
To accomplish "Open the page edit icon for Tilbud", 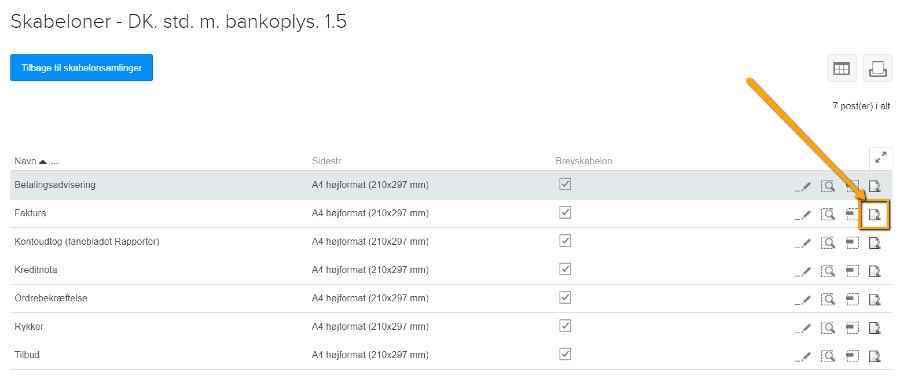I will [x=874, y=356].
